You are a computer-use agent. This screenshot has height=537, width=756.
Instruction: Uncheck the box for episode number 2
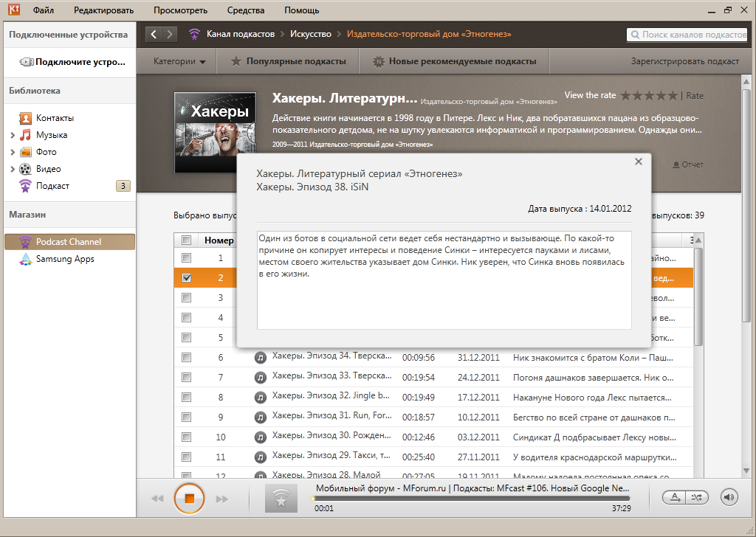186,278
